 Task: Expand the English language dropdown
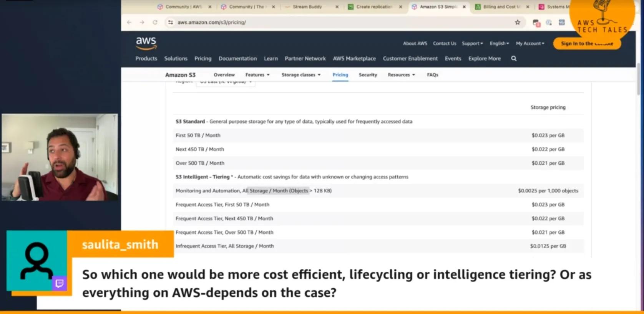click(x=499, y=43)
